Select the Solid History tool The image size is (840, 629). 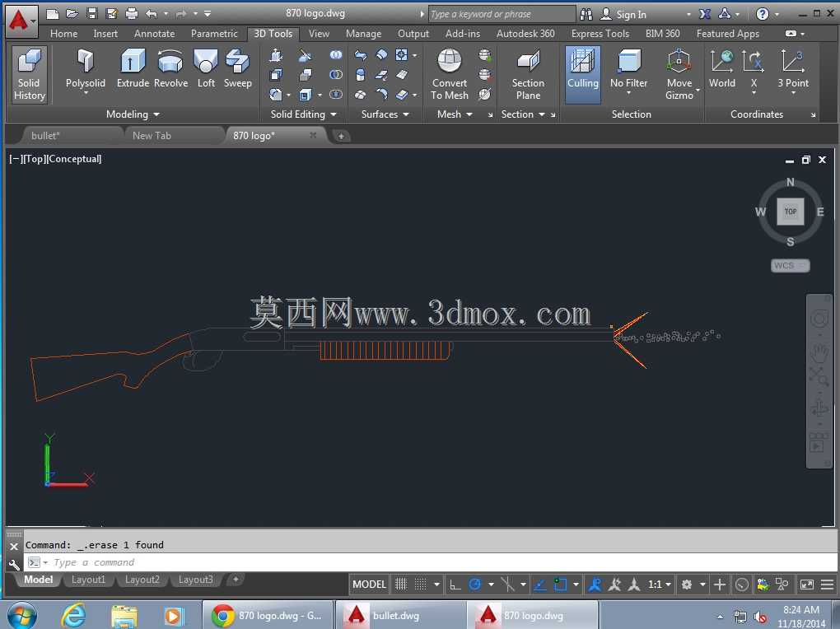coord(30,74)
